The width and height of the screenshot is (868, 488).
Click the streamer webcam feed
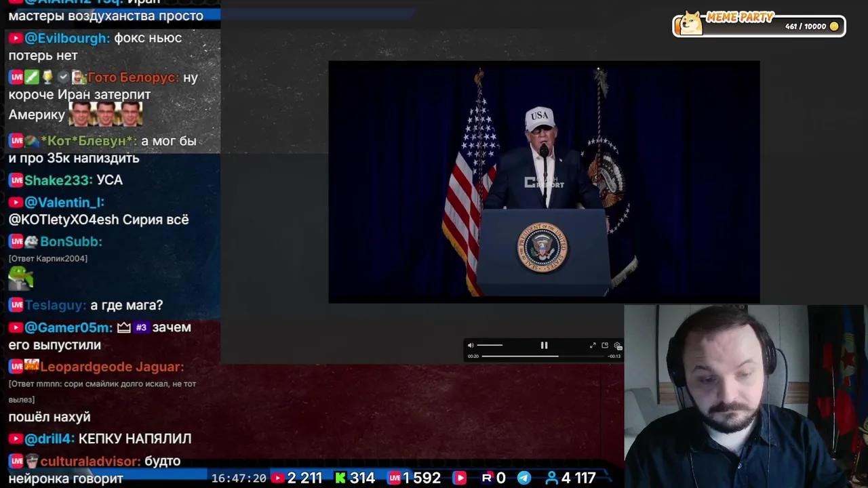pos(746,396)
